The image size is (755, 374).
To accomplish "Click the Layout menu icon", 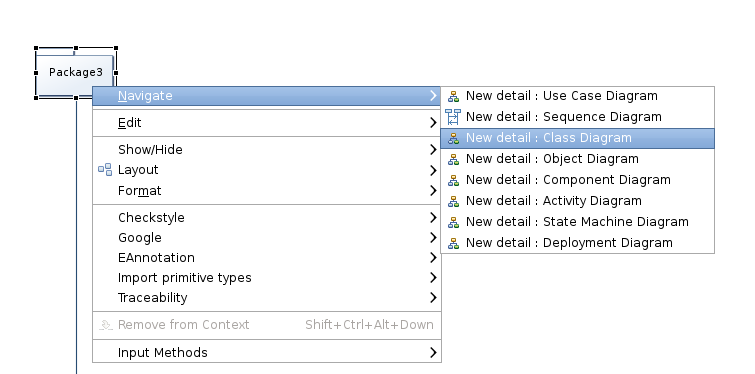I will coord(105,169).
